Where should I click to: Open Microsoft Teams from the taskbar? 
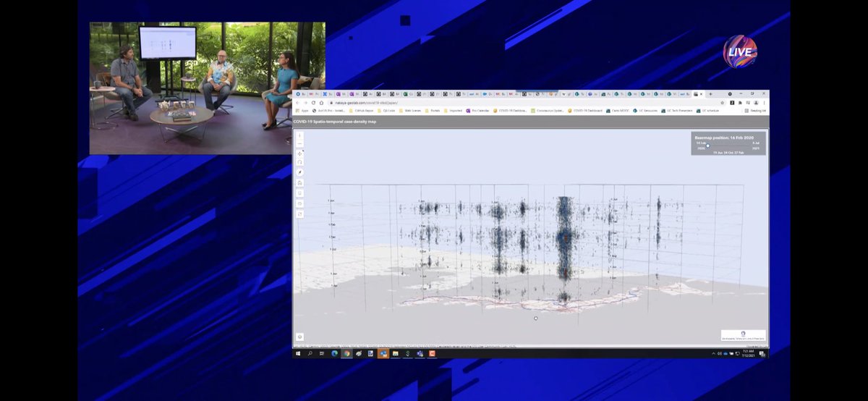420,354
